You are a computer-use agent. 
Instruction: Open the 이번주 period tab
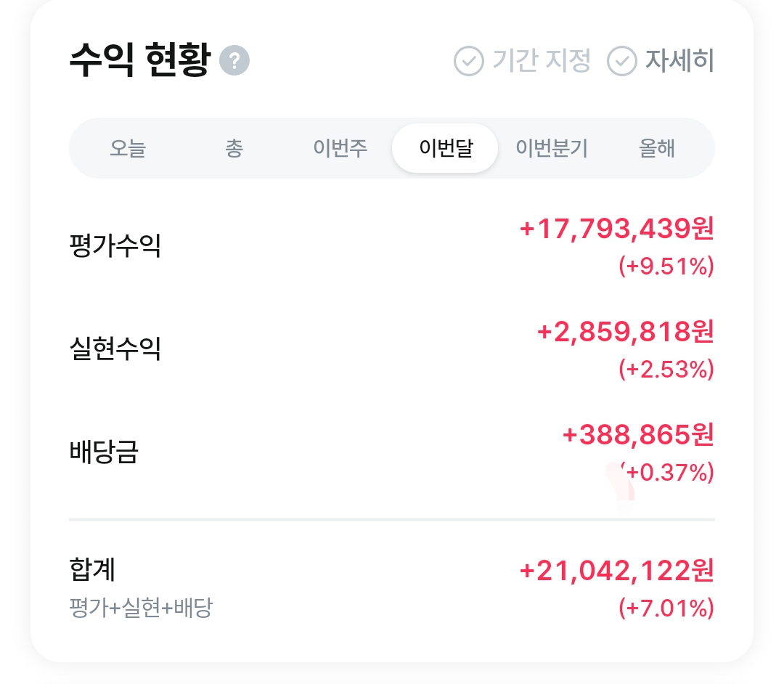340,149
